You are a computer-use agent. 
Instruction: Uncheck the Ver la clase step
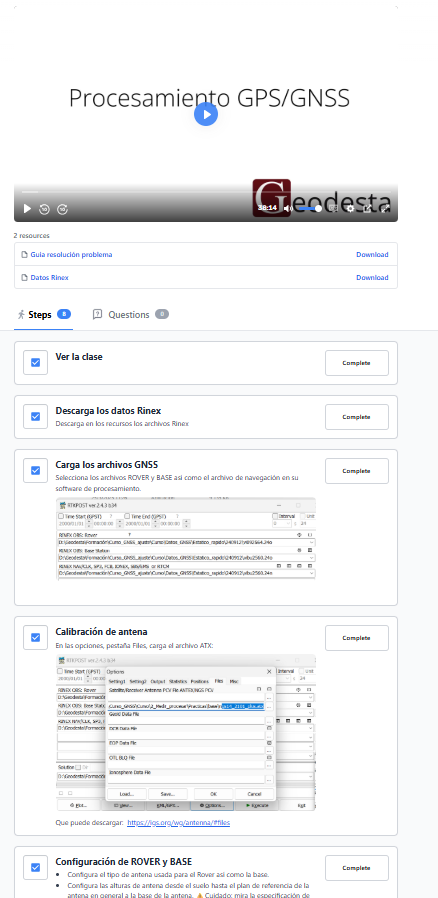pyautogui.click(x=35, y=363)
